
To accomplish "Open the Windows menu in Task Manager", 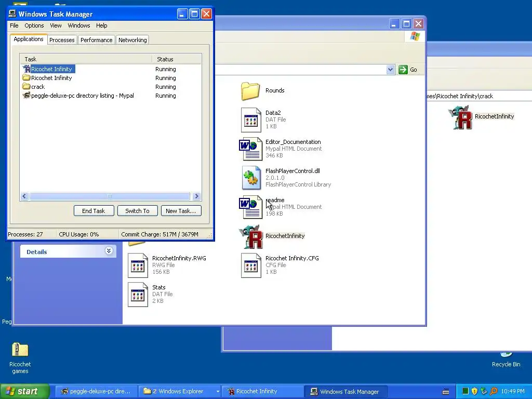I will tap(79, 25).
